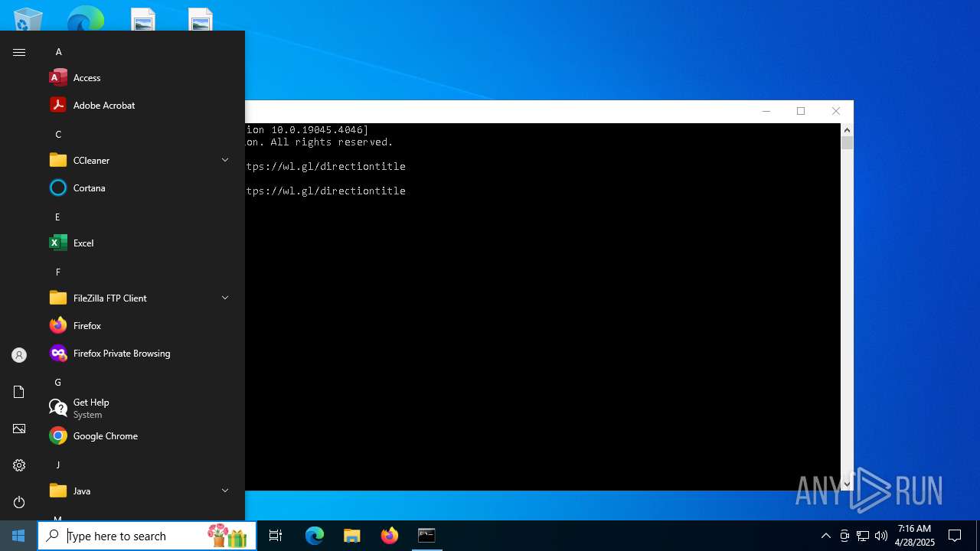Click the letter F section header
The width and height of the screenshot is (980, 551).
pos(57,272)
